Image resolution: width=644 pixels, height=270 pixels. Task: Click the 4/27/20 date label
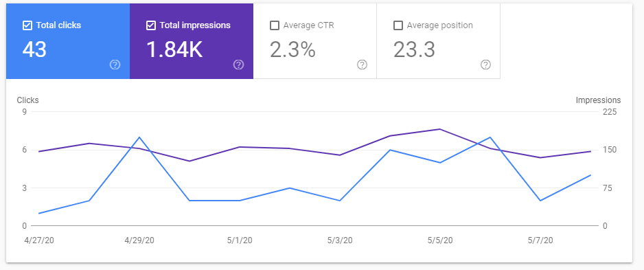tap(39, 240)
